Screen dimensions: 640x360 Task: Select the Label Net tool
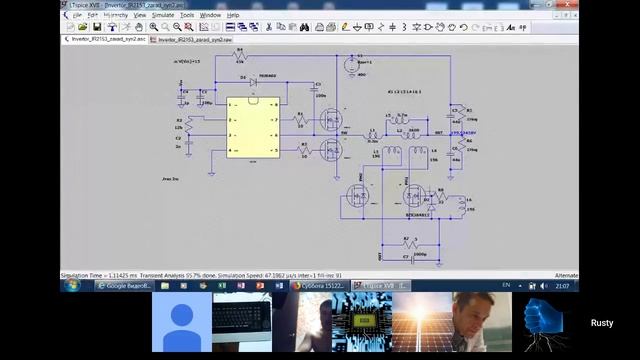[x=369, y=27]
